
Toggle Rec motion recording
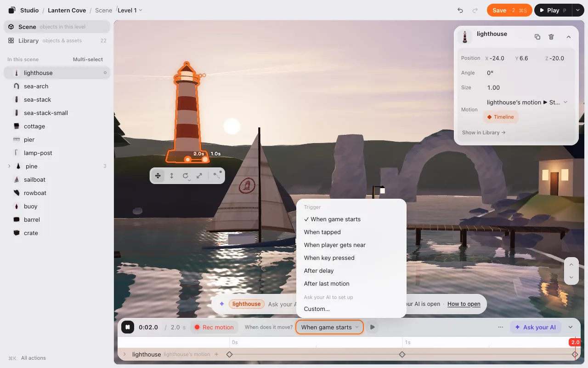point(214,327)
